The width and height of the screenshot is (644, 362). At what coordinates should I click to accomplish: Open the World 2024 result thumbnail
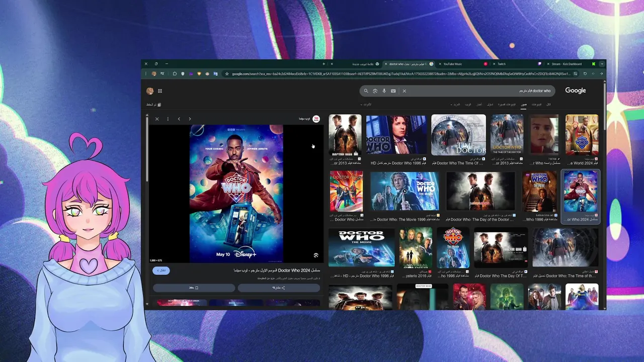[x=582, y=135]
